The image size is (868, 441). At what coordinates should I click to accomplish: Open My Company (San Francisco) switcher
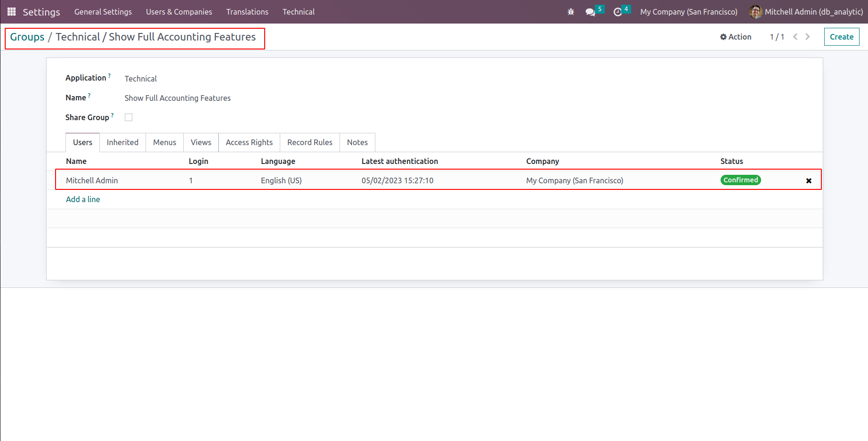689,12
